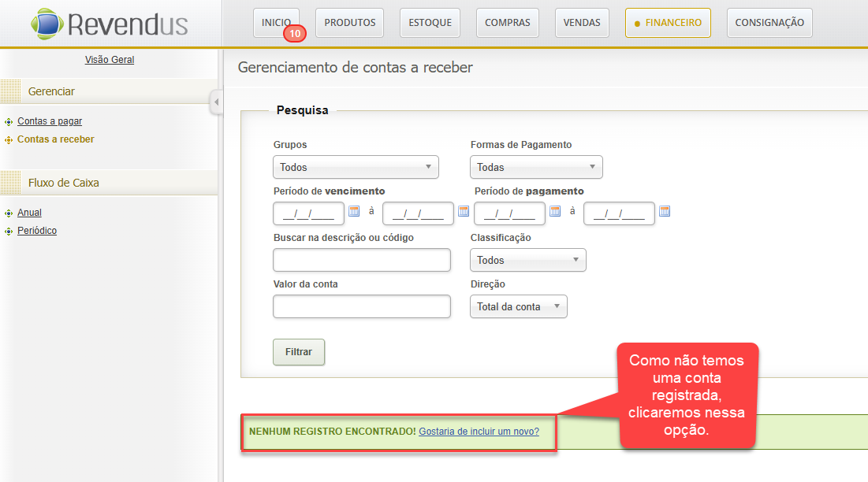Click the Visão Geral link

click(x=110, y=60)
